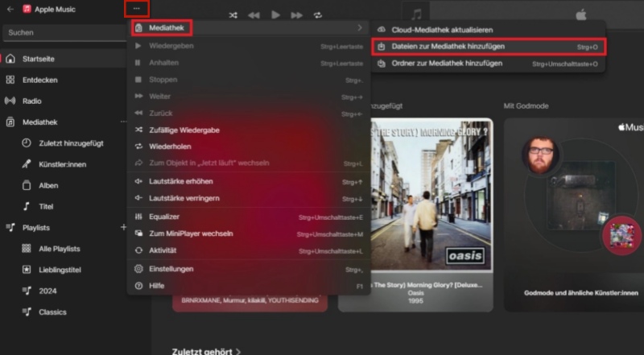
Task: Toggle shuffle in the playback bar
Action: pos(233,15)
